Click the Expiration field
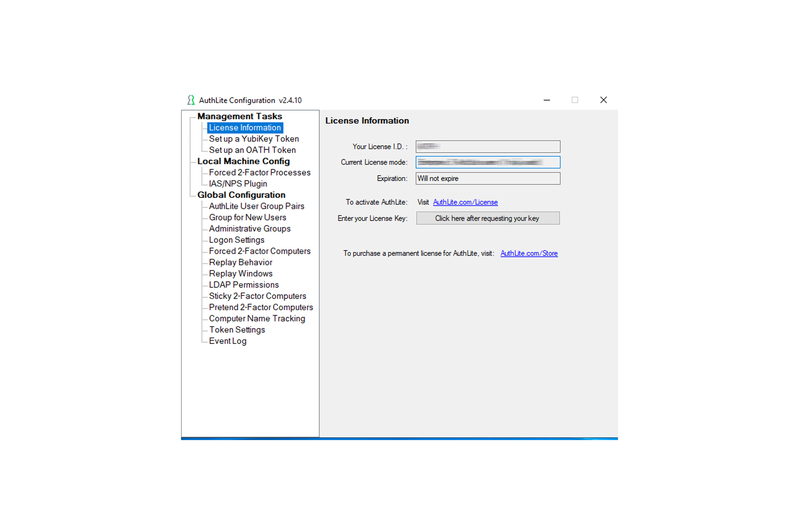 click(488, 178)
